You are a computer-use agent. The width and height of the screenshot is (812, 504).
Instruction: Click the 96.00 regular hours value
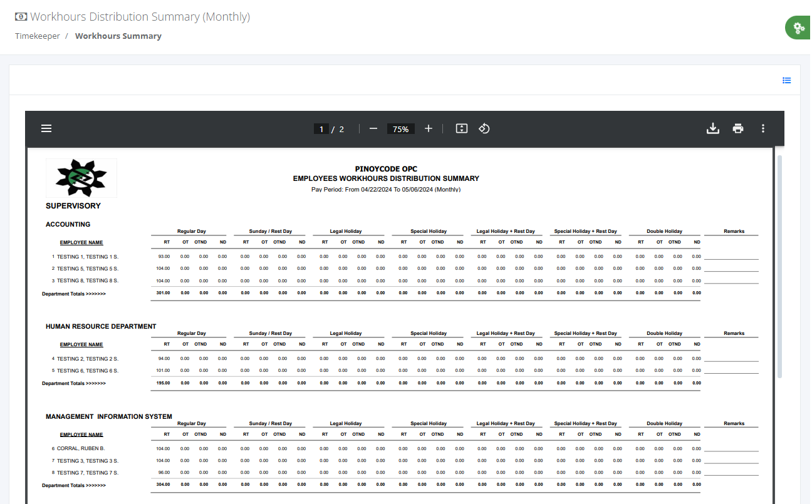pos(164,473)
